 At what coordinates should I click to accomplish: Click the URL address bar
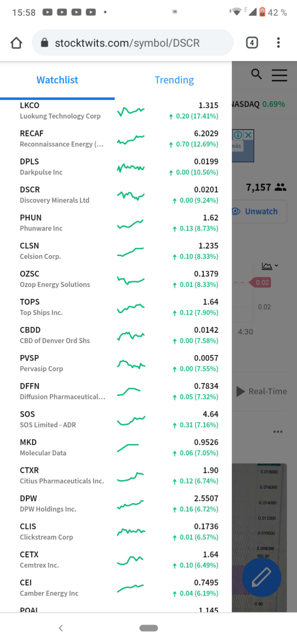[x=132, y=43]
